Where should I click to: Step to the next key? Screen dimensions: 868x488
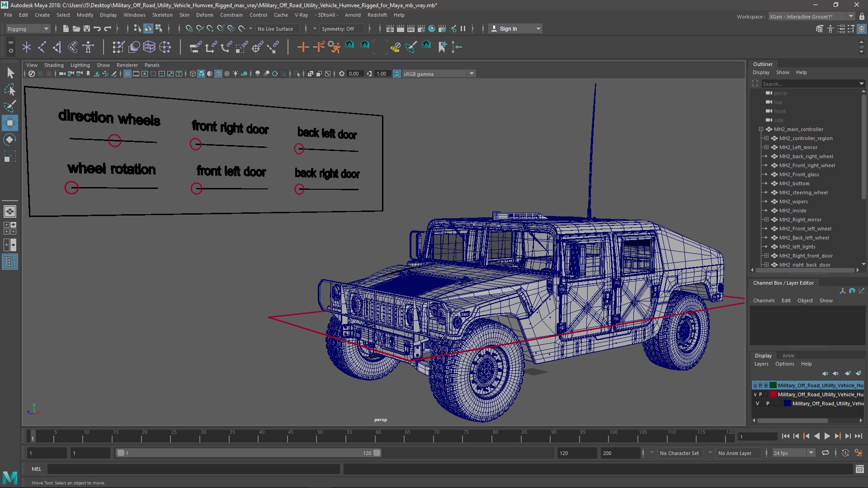pyautogui.click(x=837, y=436)
